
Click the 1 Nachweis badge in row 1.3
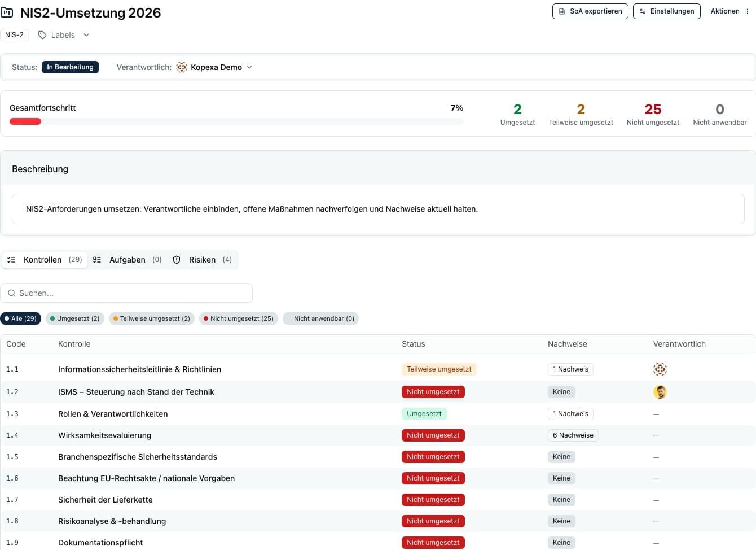pyautogui.click(x=570, y=414)
